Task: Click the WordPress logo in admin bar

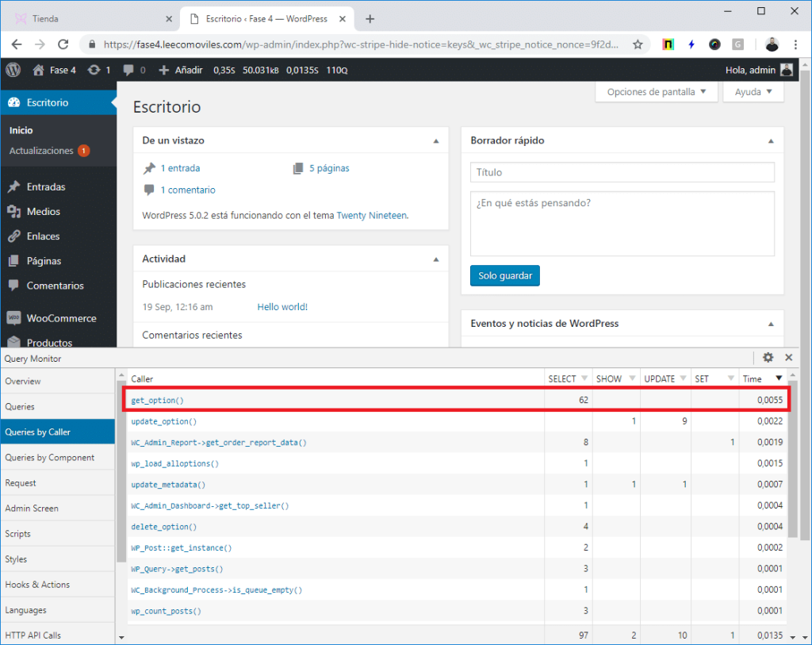Action: 13,70
